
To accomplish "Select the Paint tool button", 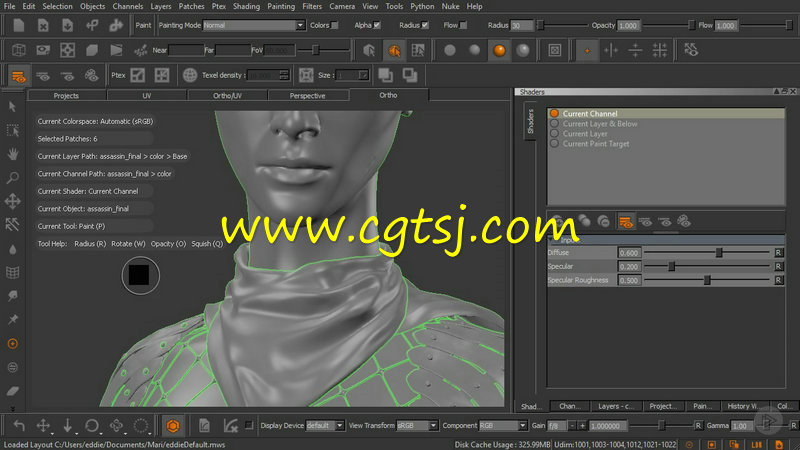I will [143, 25].
